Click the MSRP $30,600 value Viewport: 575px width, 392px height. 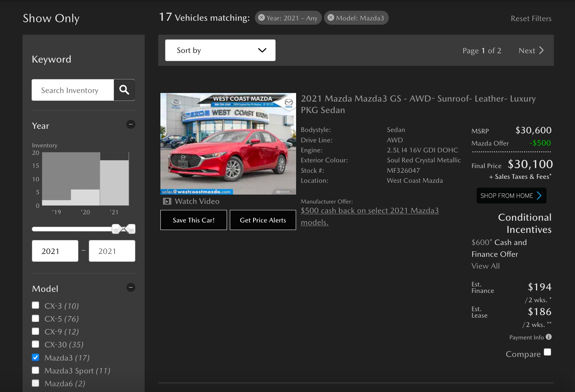pos(533,130)
